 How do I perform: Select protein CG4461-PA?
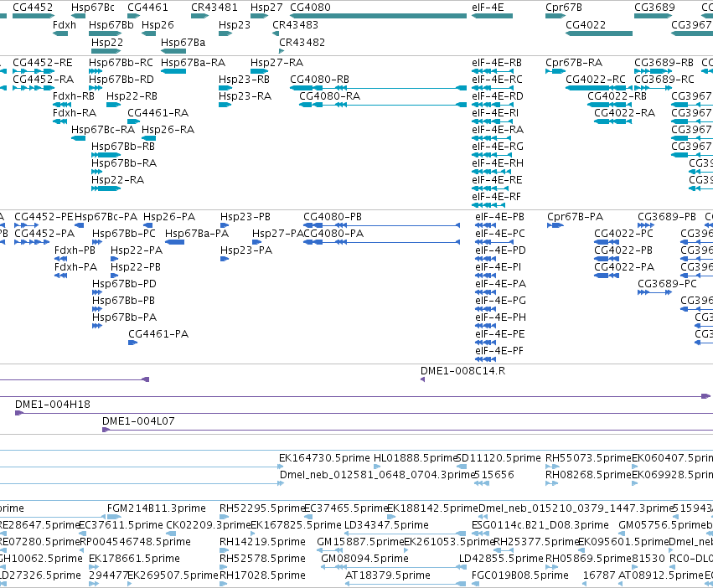point(158,334)
